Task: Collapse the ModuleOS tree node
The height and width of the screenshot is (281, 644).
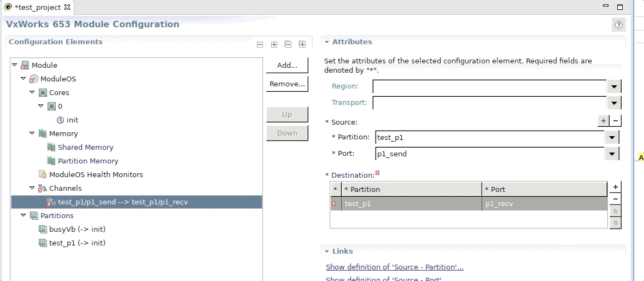Action: [24, 79]
